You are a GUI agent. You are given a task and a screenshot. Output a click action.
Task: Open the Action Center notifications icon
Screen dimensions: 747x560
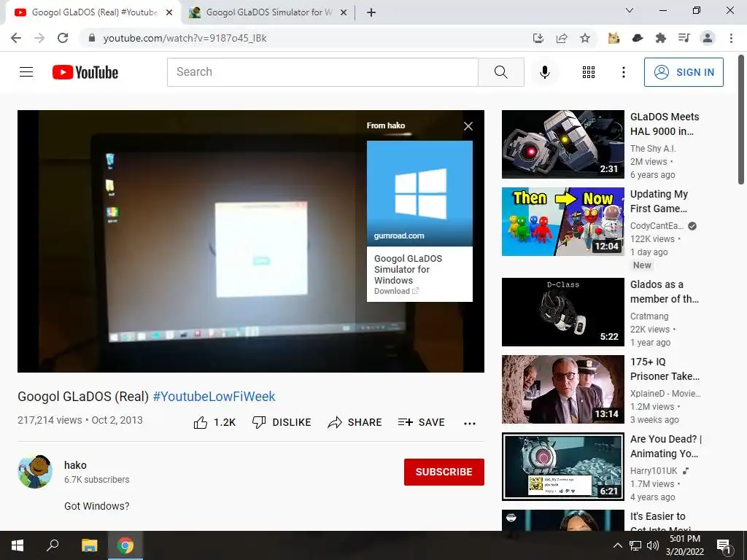[724, 545]
